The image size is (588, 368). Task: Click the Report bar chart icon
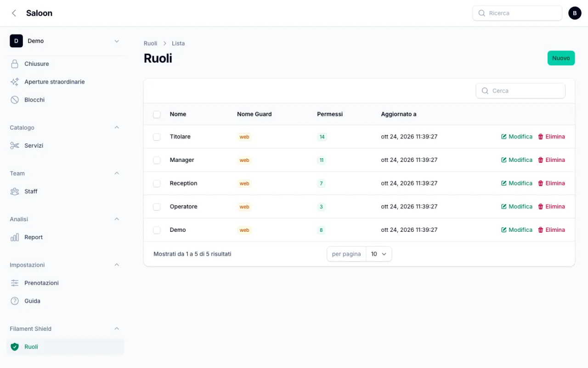[15, 237]
